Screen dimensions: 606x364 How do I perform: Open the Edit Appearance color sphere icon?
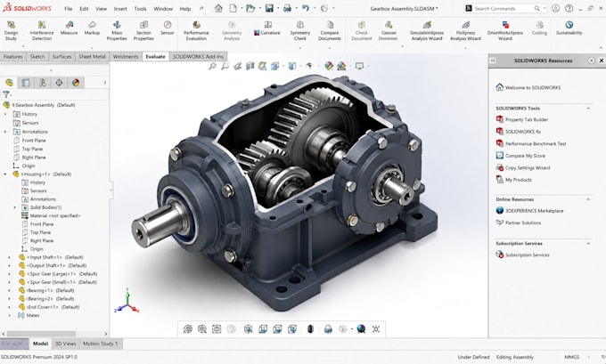(x=329, y=67)
